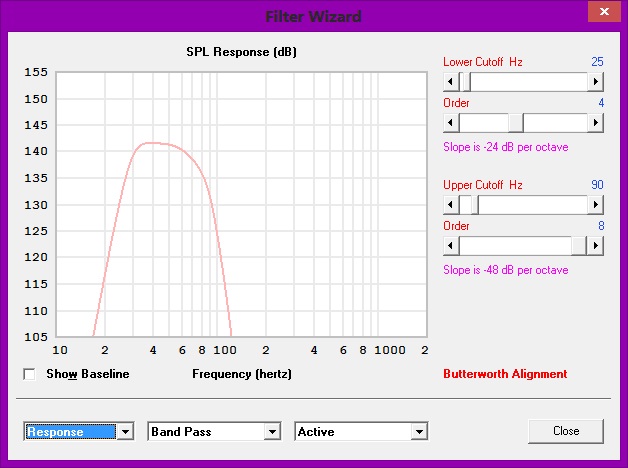Click the lower Order value 4

coord(601,103)
